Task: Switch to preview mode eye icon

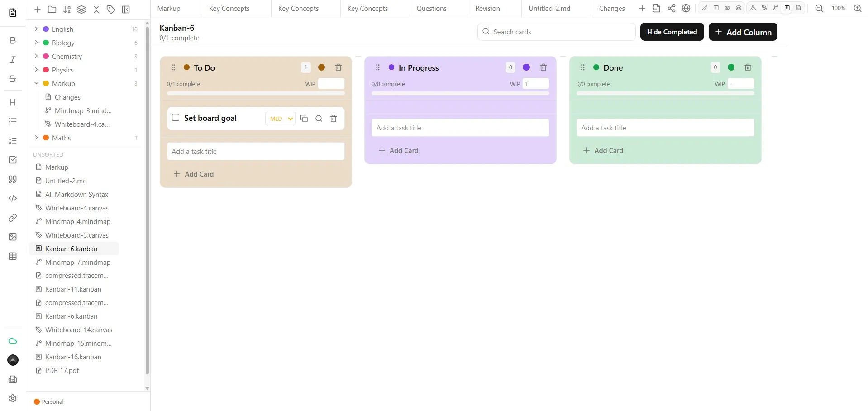Action: 727,8
